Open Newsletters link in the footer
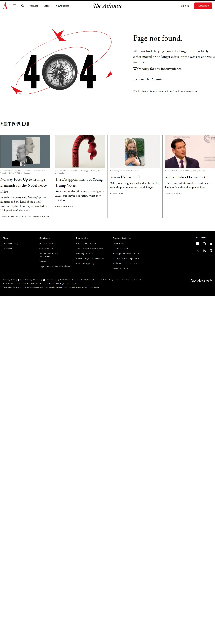Viewport: 215px width, 644px height. [120, 268]
